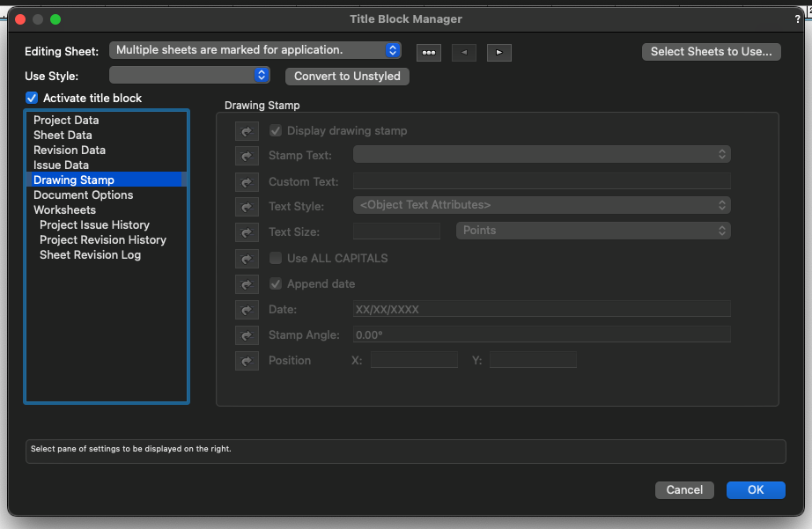This screenshot has height=529, width=812.
Task: Go to next sheet with right arrow
Action: [x=499, y=53]
